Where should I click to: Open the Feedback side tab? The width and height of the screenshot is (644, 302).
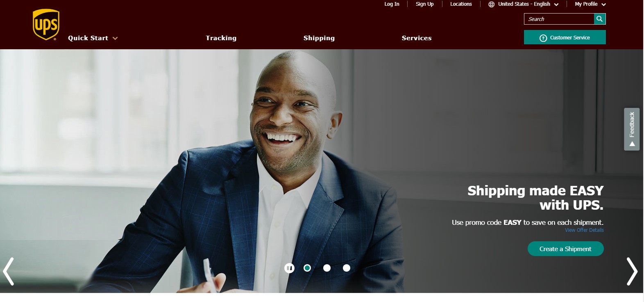(632, 129)
